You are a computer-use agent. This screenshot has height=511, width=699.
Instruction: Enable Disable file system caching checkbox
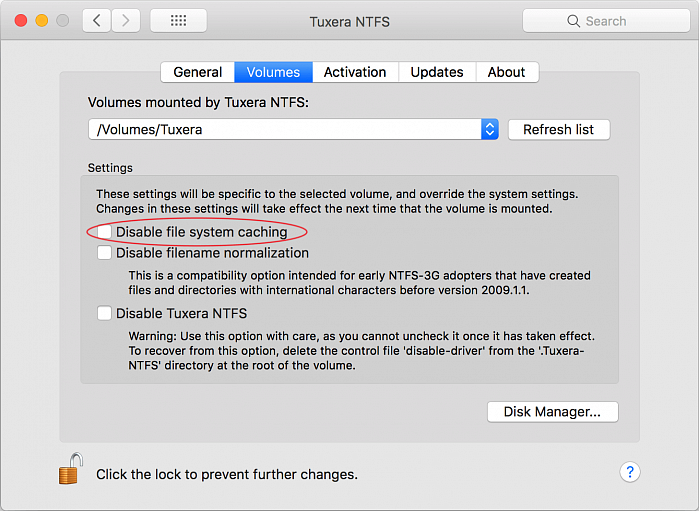pos(104,232)
